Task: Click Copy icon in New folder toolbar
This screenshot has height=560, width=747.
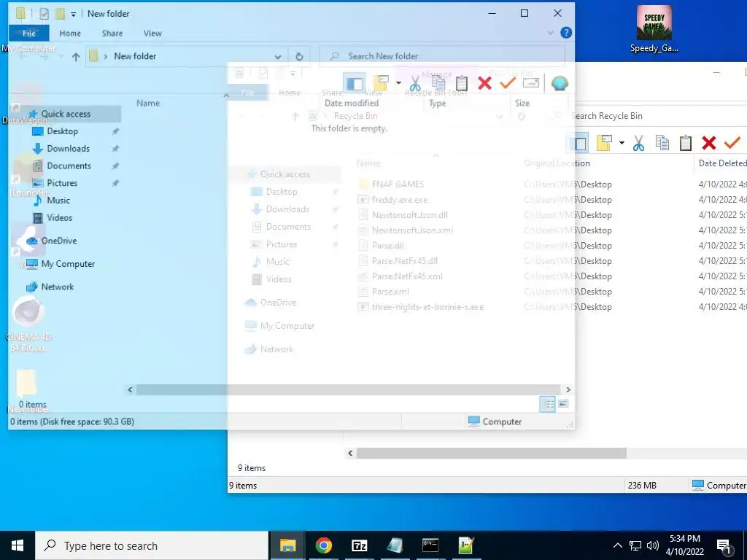Action: 438,83
